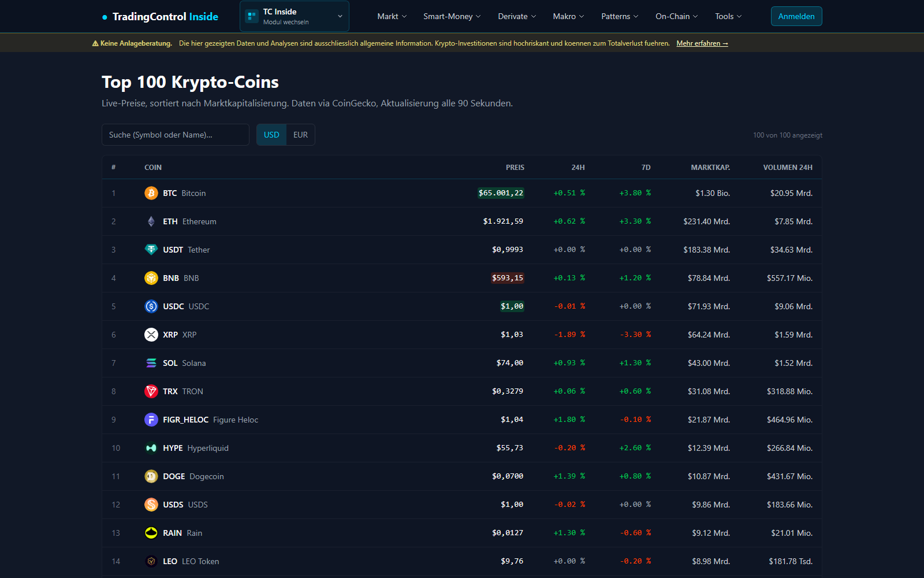
Task: Click the Ethereum market cap $231.40 Mrd.
Action: point(707,221)
